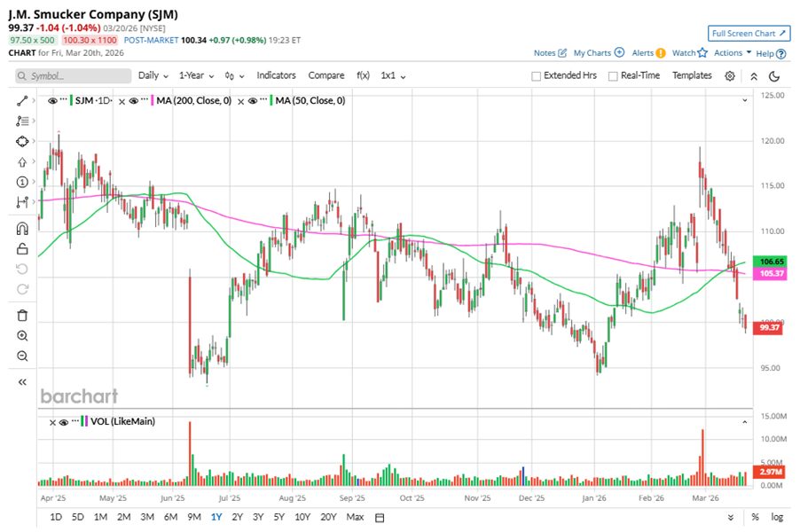Enable the Real-Time checkbox
Viewport: 800px width, 532px height.
(x=613, y=76)
